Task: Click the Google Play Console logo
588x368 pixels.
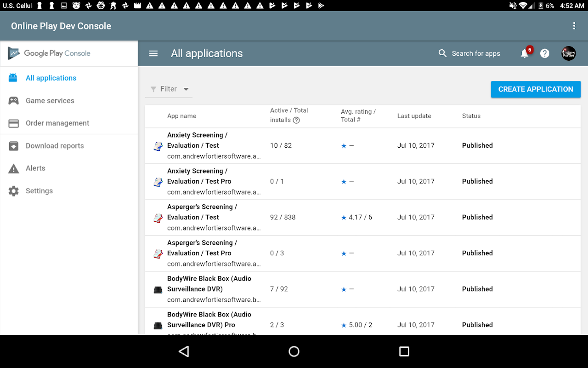Action: [49, 53]
